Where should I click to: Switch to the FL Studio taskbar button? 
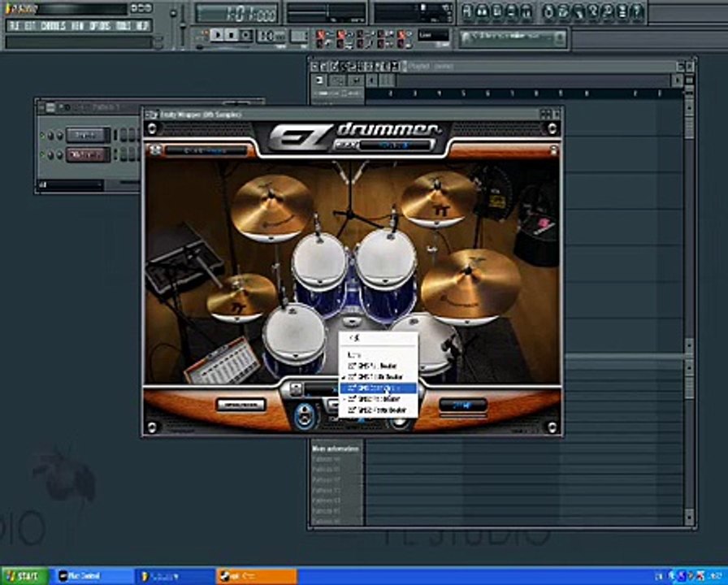coord(174,577)
